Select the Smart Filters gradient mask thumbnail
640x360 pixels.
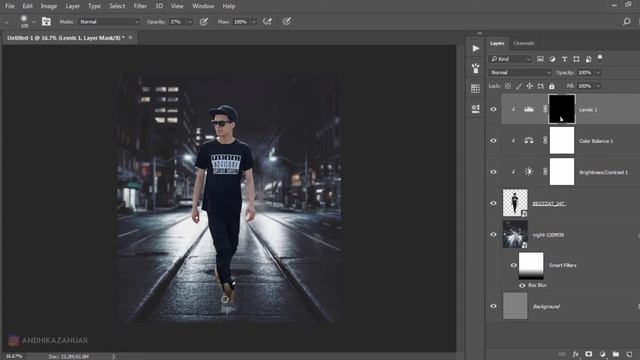pos(531,266)
